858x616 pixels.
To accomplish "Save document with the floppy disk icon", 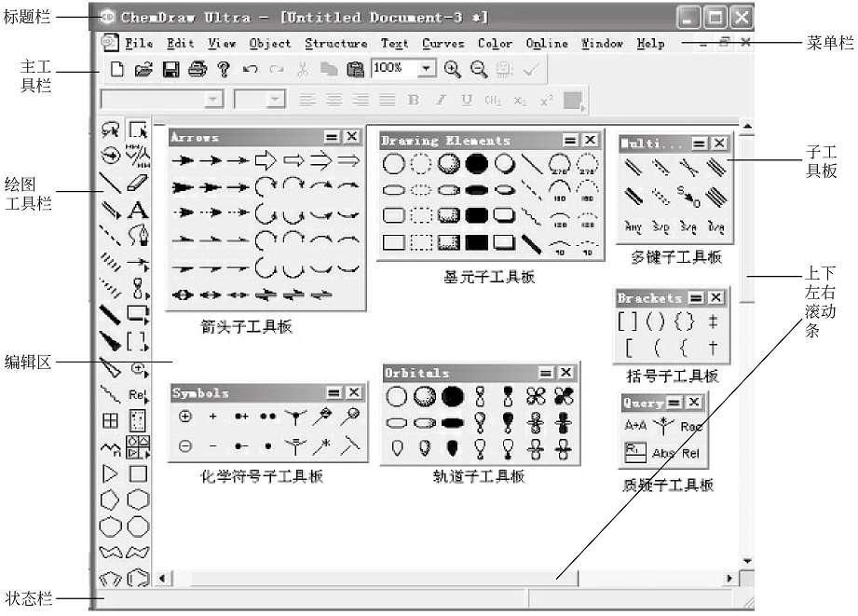I will (x=170, y=70).
